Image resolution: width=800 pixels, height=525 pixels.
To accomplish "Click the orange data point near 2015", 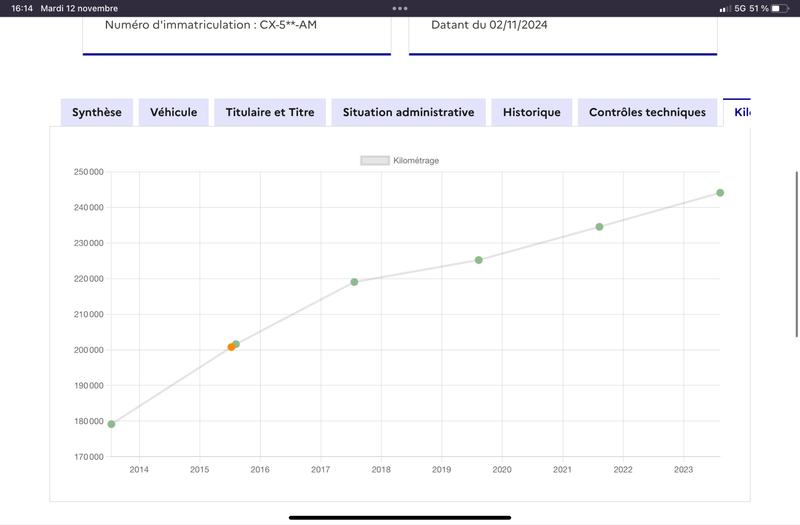I will [x=231, y=347].
